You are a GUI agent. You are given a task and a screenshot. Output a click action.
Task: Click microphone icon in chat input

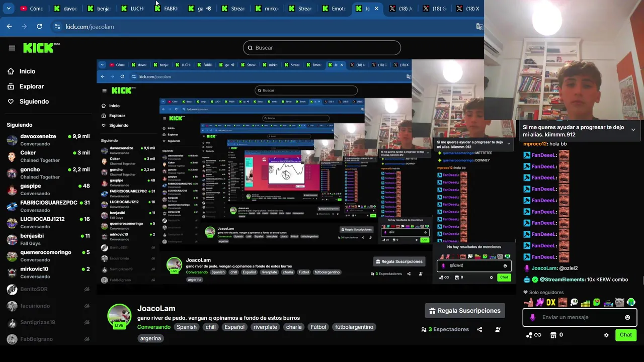532,317
